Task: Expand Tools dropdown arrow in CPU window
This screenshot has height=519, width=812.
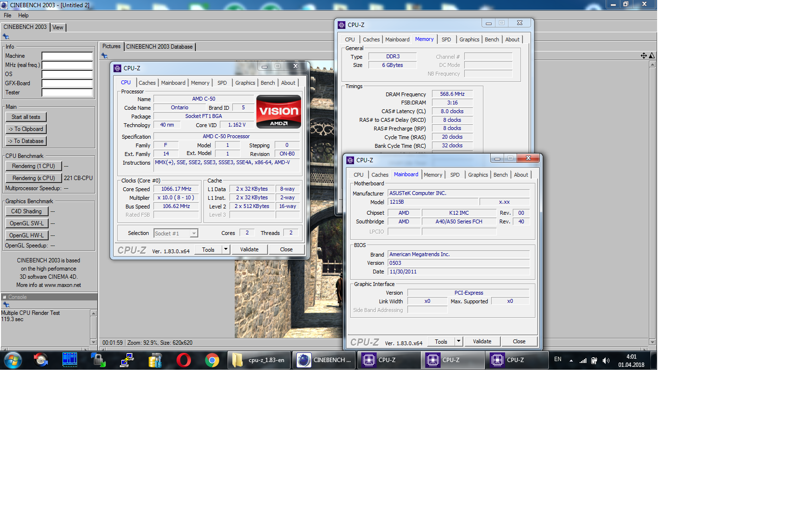Action: (x=226, y=249)
